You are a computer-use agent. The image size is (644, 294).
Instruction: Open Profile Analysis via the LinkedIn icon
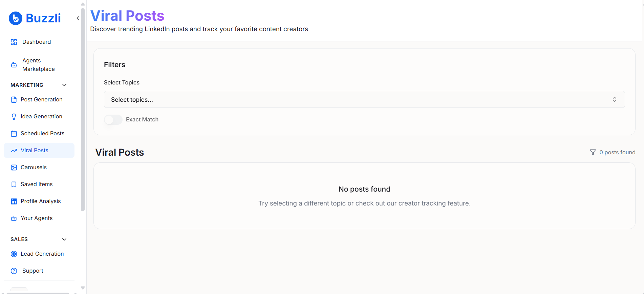[14, 201]
